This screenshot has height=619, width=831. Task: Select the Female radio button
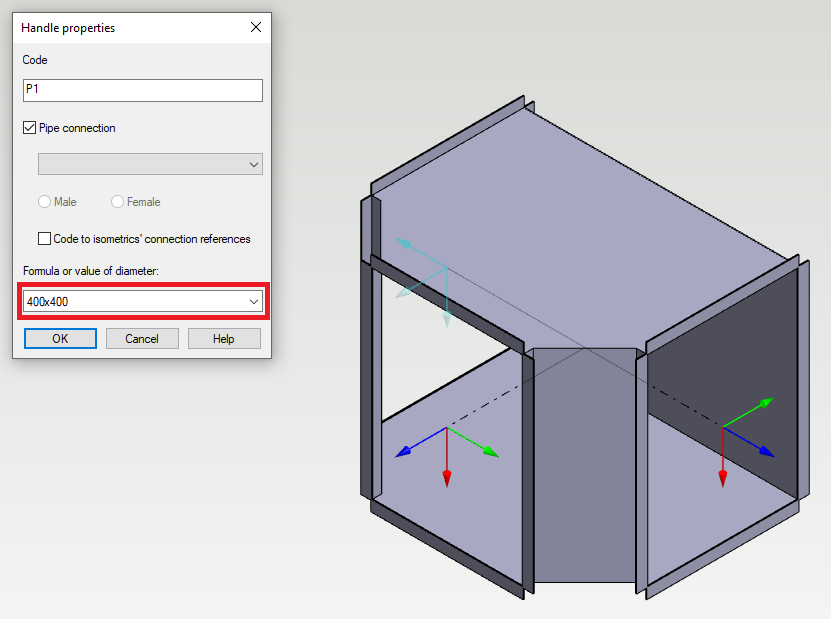(x=118, y=202)
